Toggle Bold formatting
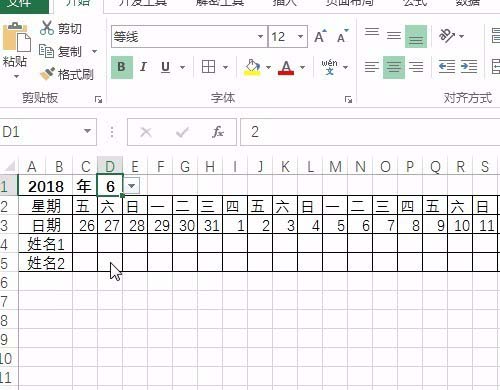This screenshot has height=390, width=500. click(122, 67)
